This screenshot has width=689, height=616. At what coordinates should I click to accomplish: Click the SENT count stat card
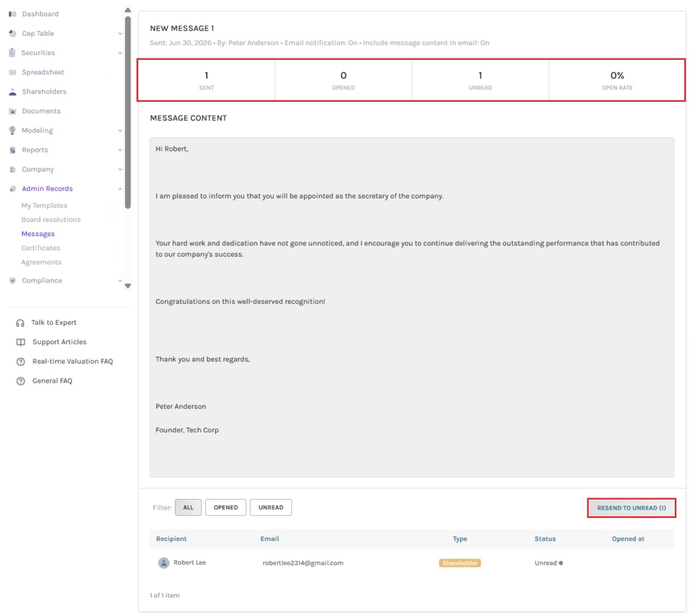pos(207,80)
